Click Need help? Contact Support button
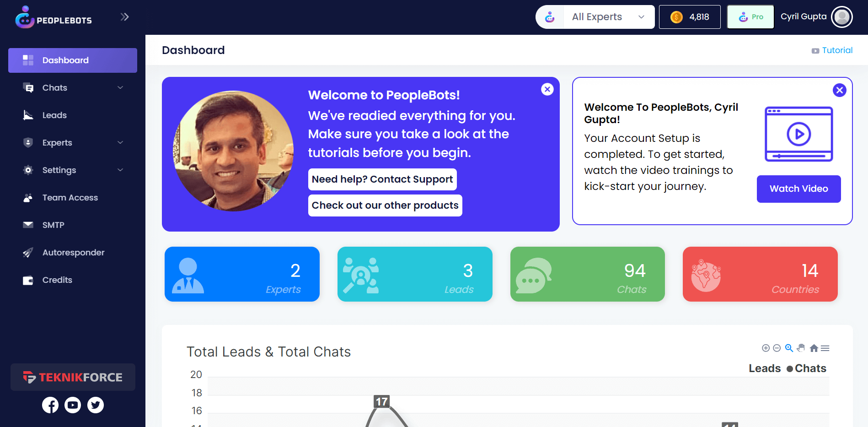 382,179
